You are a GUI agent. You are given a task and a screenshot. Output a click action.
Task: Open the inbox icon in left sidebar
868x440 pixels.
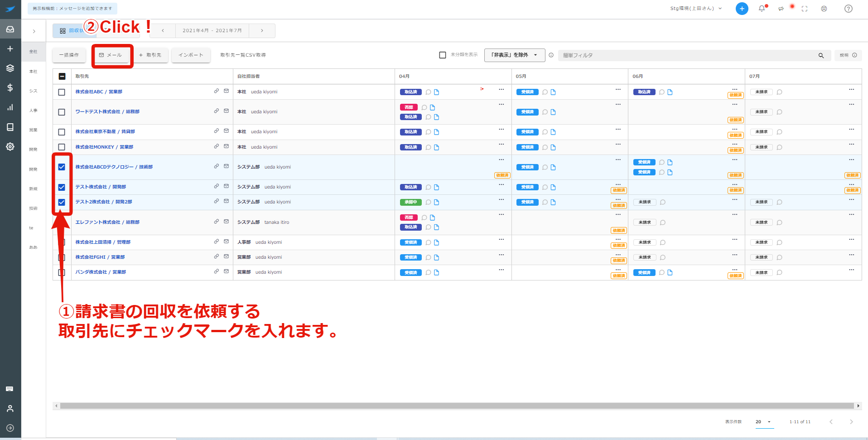(x=10, y=29)
